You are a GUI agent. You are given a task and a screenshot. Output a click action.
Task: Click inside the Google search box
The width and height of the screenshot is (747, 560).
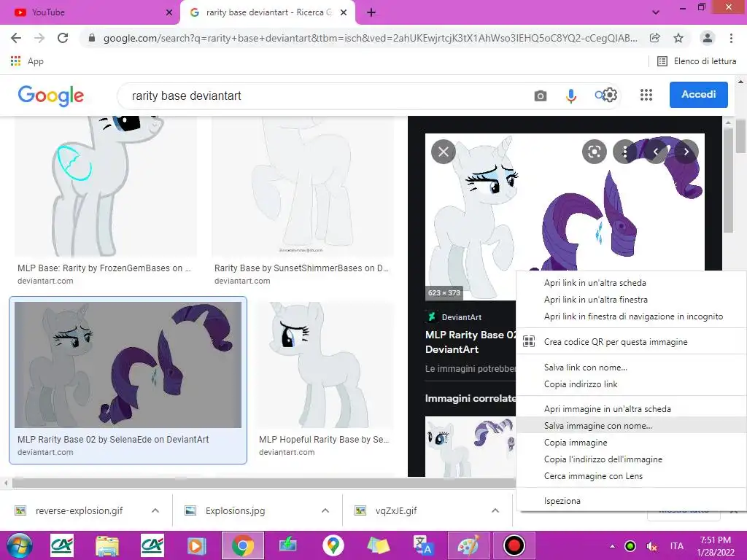point(324,96)
